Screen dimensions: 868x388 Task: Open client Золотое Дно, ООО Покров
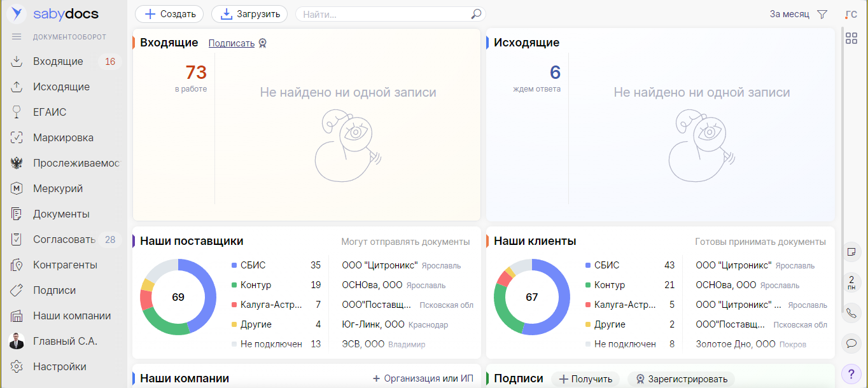click(x=751, y=344)
